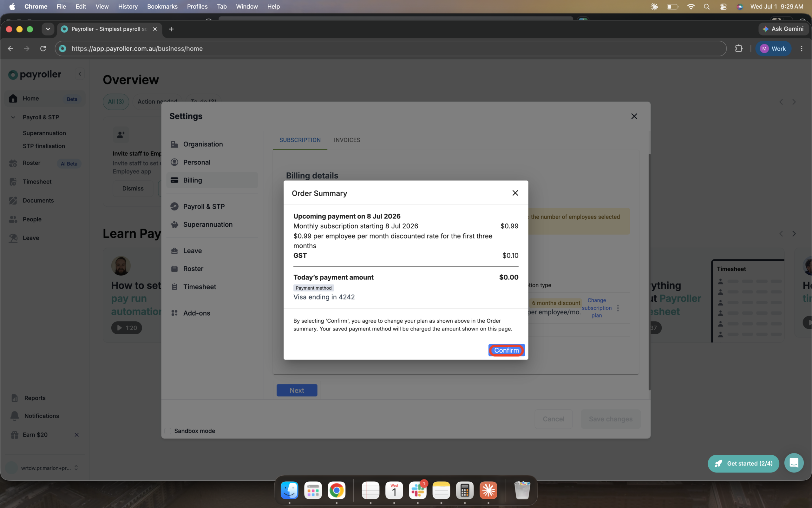Open a new Chrome tab
Image resolution: width=812 pixels, height=508 pixels.
click(x=171, y=29)
